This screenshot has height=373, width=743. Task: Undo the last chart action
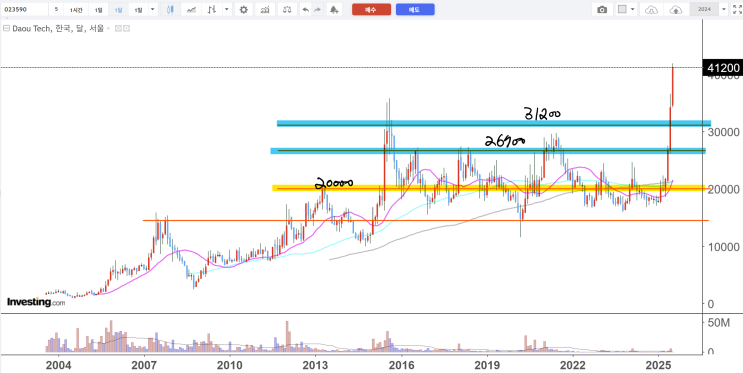click(306, 9)
